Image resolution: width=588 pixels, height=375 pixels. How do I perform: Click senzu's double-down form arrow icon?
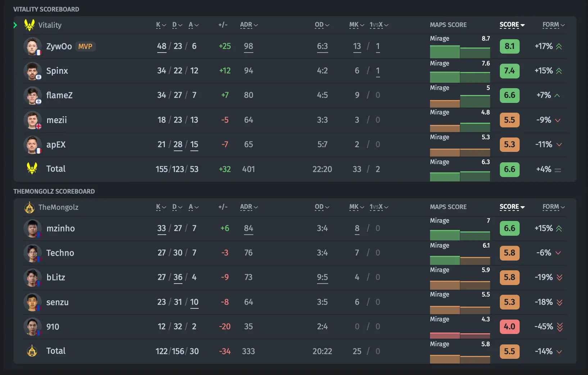coord(560,302)
